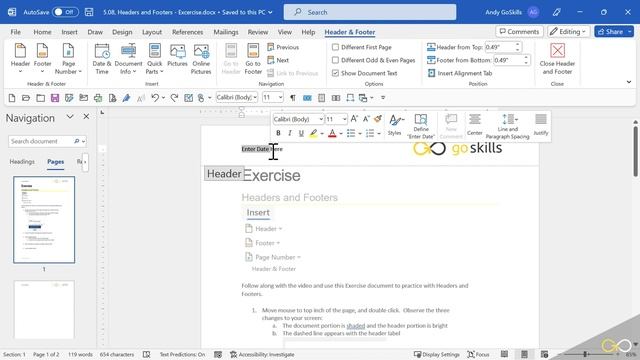Image resolution: width=640 pixels, height=360 pixels.
Task: Open quick toolbar font size dropdown
Action: pos(280,98)
